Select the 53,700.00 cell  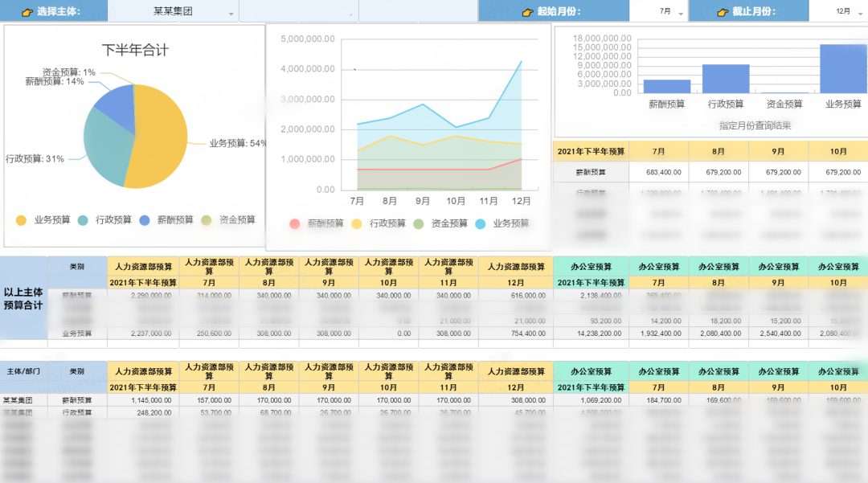click(209, 413)
